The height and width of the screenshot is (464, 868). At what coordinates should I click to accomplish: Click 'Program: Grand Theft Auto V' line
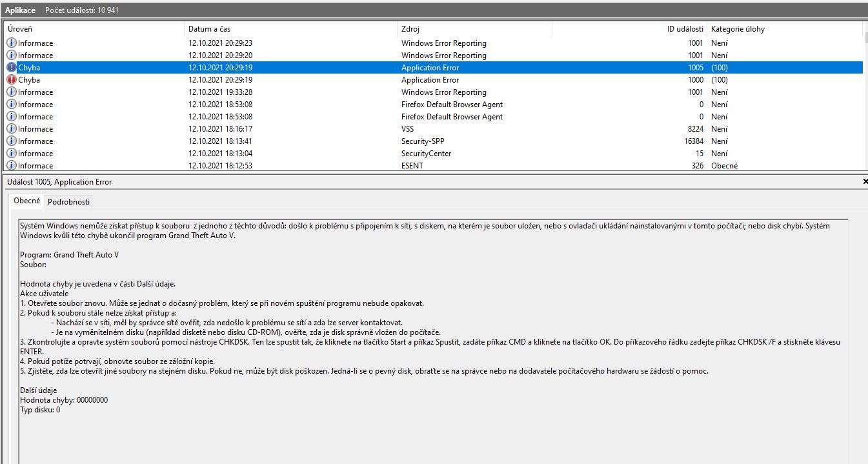click(70, 255)
